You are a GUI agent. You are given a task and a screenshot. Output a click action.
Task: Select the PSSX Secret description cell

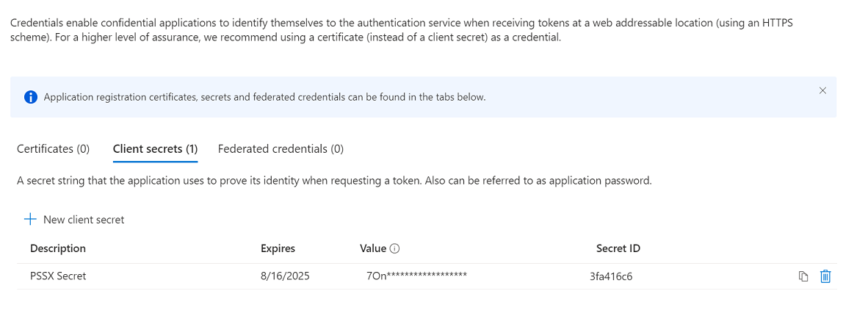[x=58, y=276]
